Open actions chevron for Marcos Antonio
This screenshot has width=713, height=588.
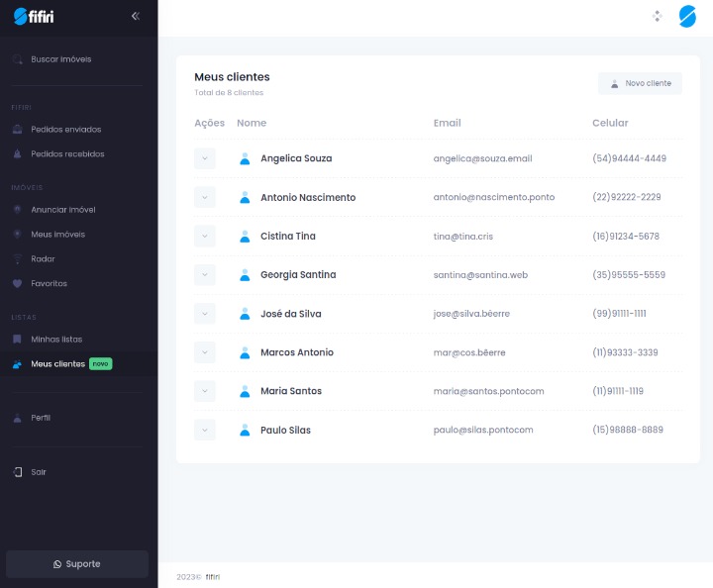[x=205, y=352]
